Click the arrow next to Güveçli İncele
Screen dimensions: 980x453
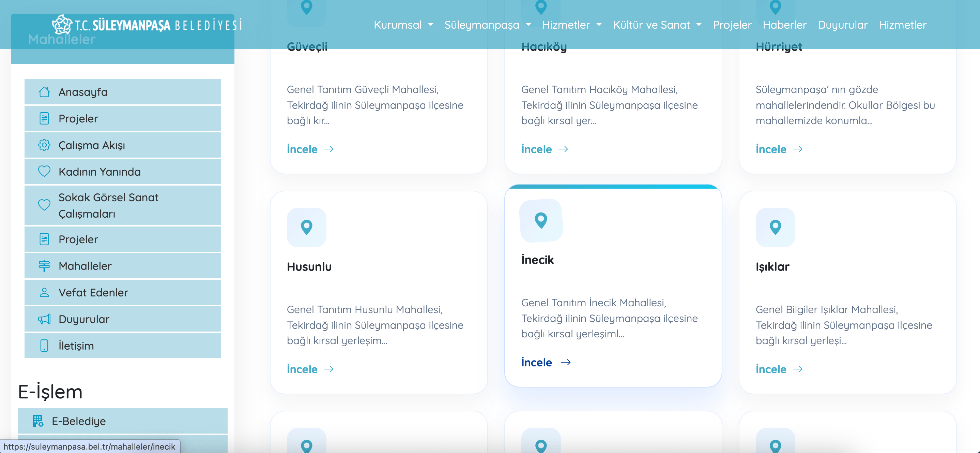[x=329, y=149]
